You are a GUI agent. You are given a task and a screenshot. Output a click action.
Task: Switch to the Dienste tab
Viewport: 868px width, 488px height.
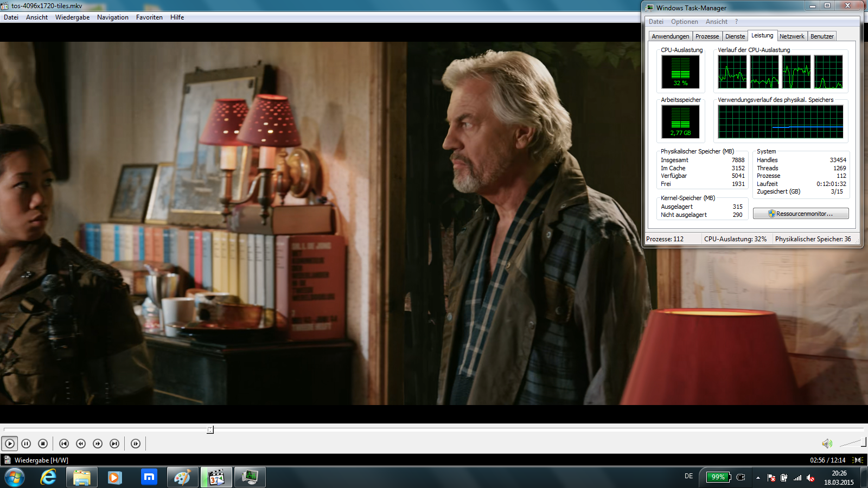click(x=735, y=36)
